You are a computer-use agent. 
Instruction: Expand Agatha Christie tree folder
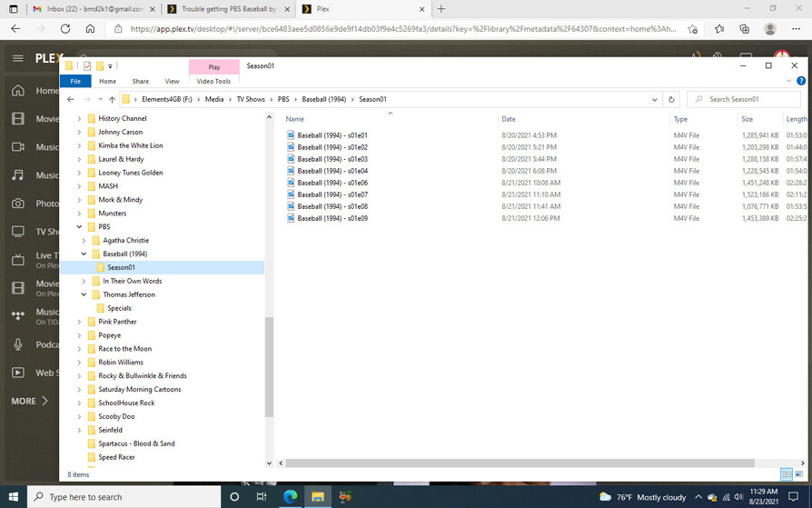(84, 241)
